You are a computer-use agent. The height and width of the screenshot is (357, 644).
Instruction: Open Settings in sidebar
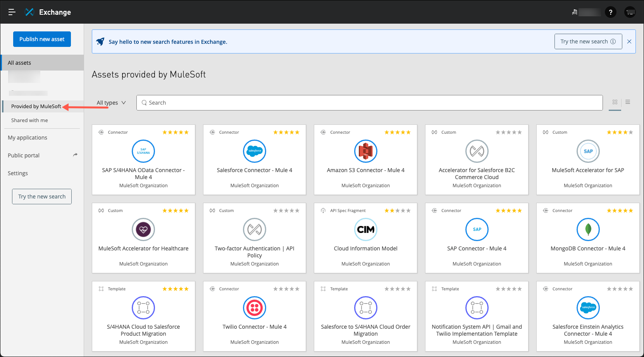[18, 173]
